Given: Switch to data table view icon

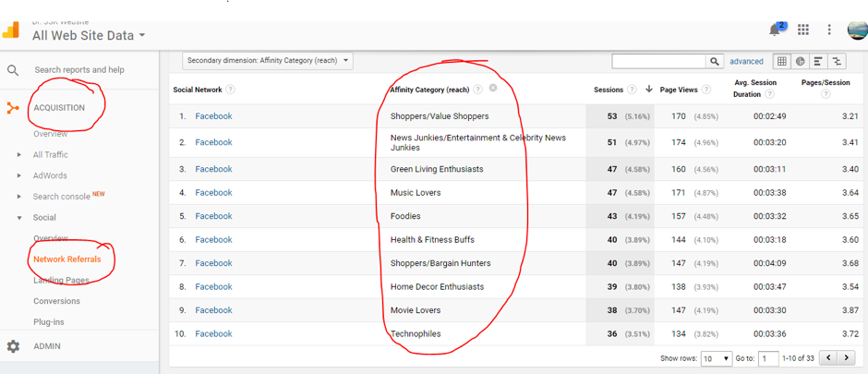Looking at the screenshot, I should click(x=782, y=62).
